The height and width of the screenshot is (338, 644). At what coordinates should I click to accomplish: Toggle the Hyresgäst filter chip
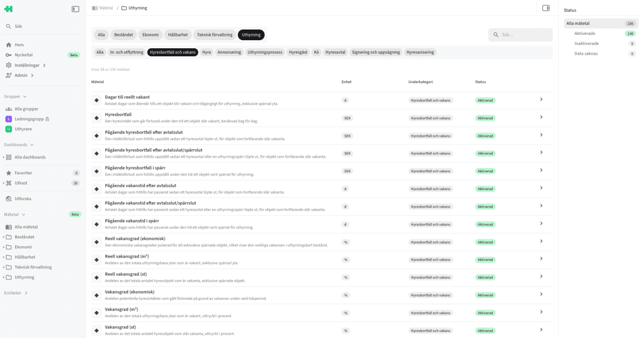298,52
